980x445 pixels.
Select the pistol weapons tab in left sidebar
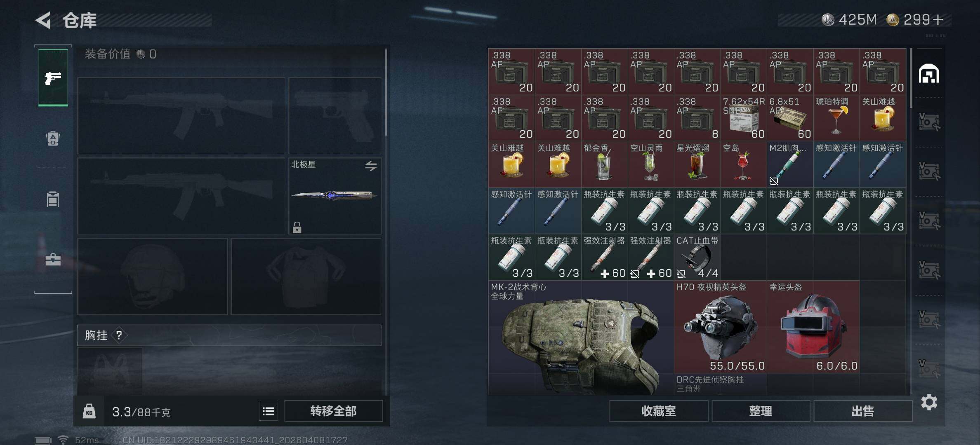click(53, 77)
